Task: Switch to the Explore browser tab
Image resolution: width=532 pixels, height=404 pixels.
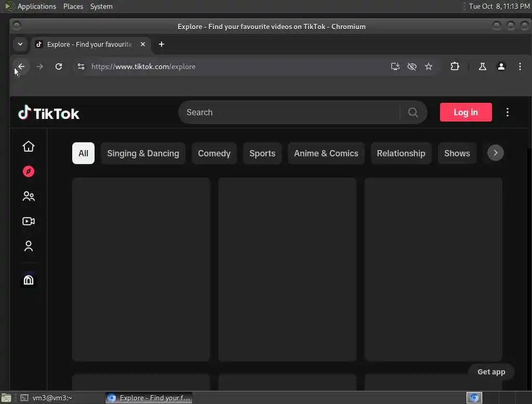Action: [90, 45]
